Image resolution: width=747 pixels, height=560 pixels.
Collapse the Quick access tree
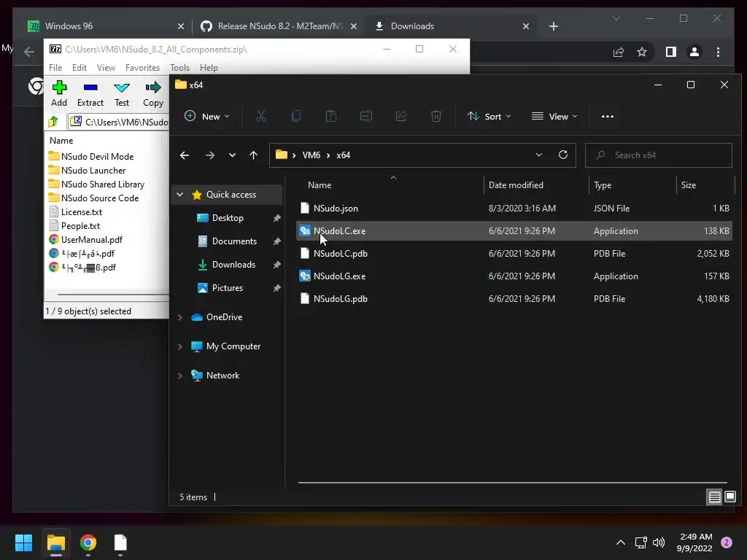click(180, 194)
